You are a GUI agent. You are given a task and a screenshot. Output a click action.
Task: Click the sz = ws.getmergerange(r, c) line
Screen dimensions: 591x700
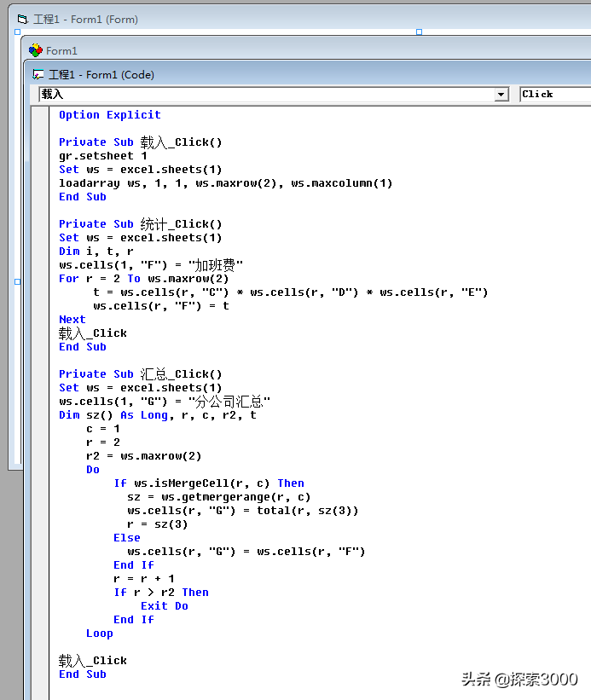[218, 497]
